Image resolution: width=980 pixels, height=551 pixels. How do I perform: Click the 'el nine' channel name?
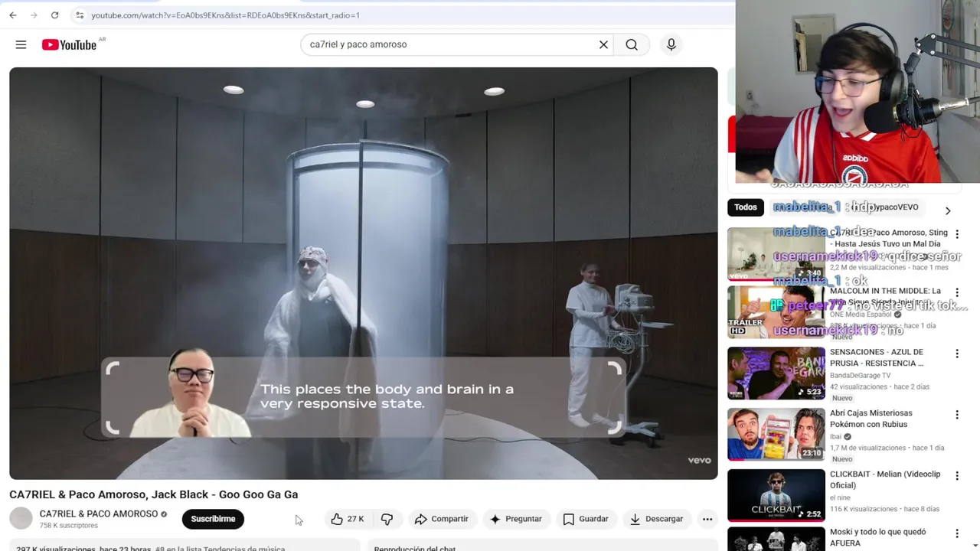[x=840, y=498]
